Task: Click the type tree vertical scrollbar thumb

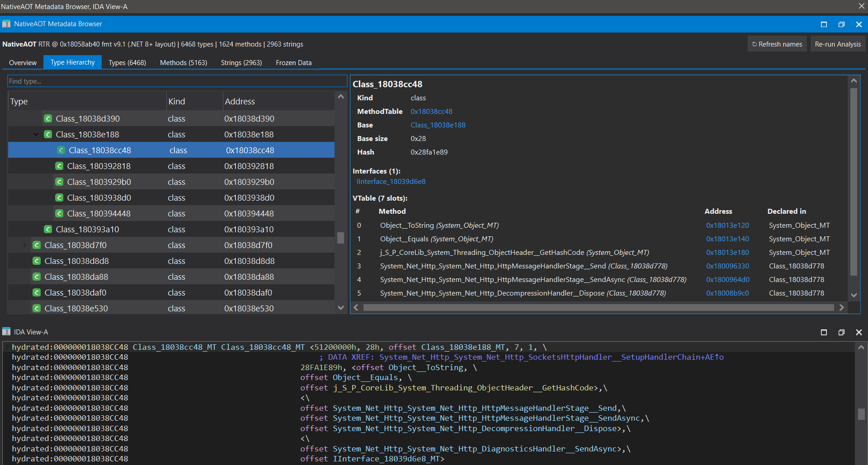Action: click(341, 238)
